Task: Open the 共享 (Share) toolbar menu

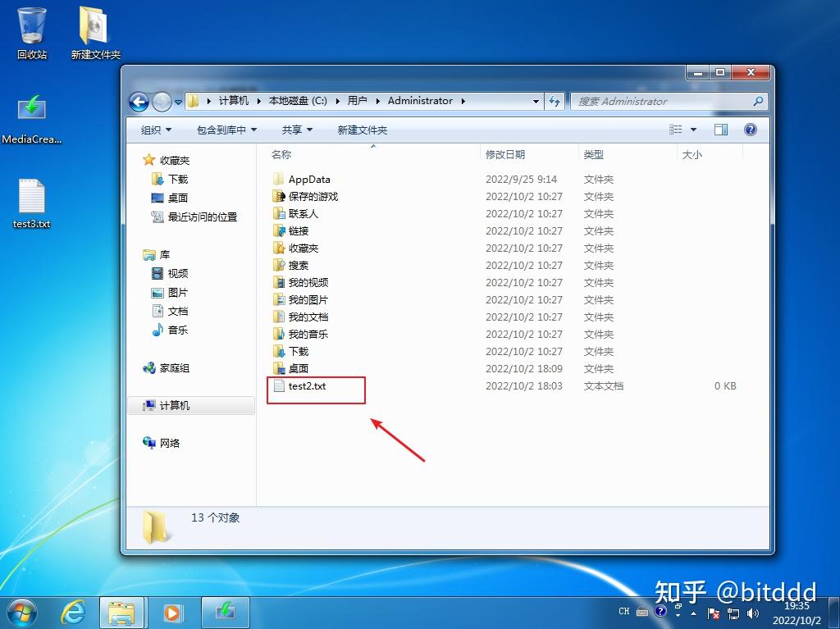Action: (x=297, y=129)
